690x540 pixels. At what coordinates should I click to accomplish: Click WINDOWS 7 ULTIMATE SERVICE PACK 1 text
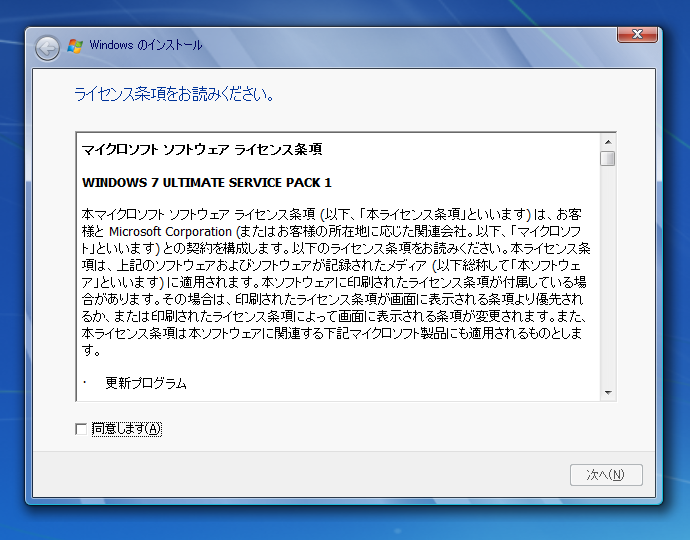[x=206, y=183]
